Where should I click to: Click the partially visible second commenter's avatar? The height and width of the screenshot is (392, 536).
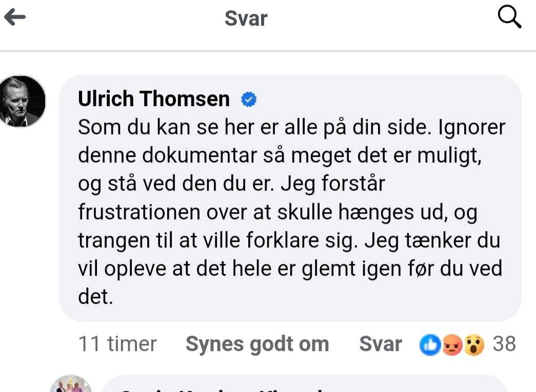coord(71,385)
